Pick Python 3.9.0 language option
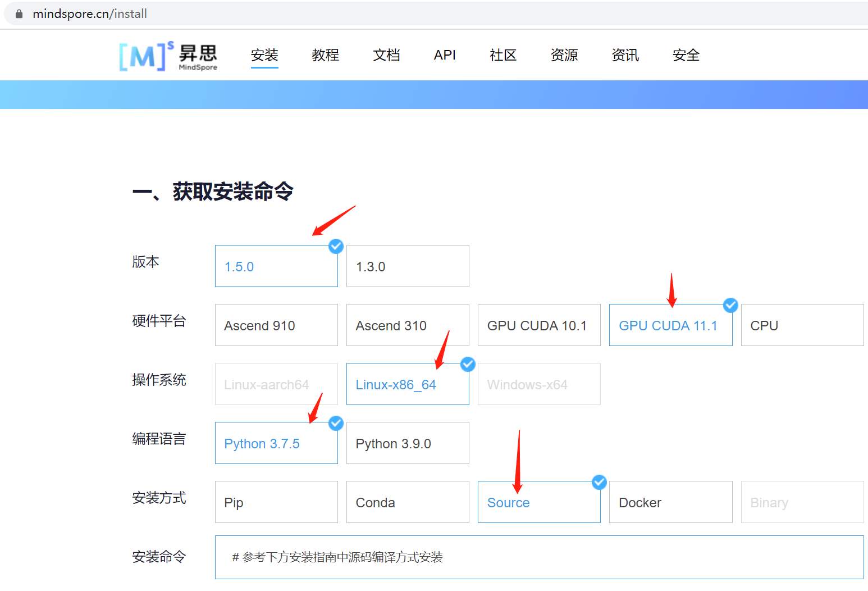 [x=408, y=443]
